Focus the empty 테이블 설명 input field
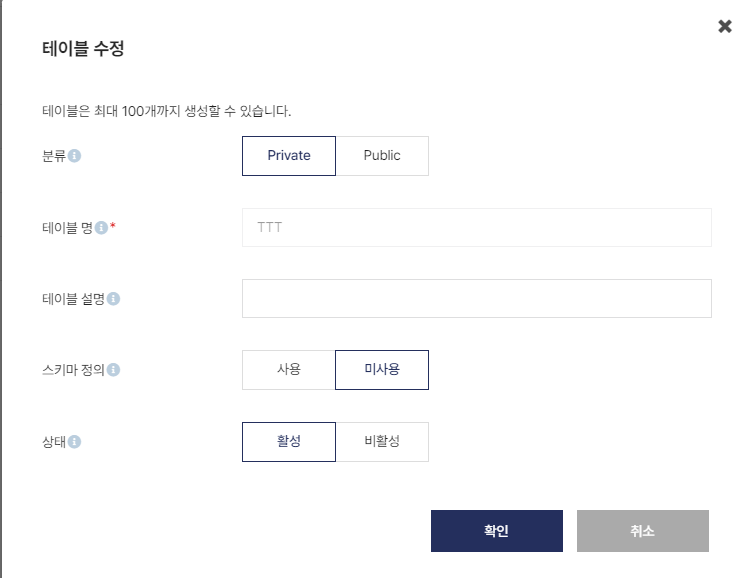 tap(477, 298)
